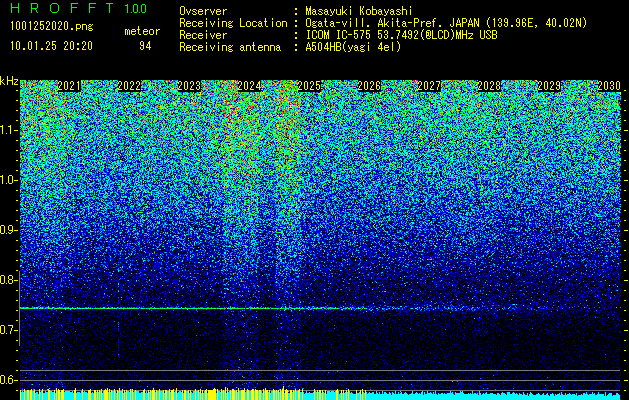Image resolution: width=629 pixels, height=400 pixels.
Task: Click the 0.9 frequency axis label
Action: pos(9,230)
